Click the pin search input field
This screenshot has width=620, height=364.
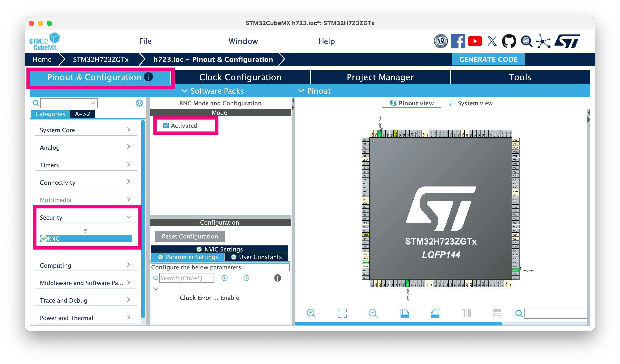click(x=556, y=313)
